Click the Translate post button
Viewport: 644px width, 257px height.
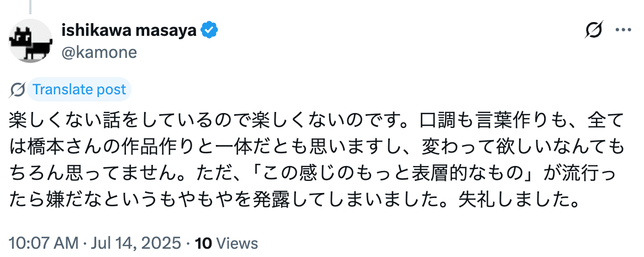pos(78,89)
